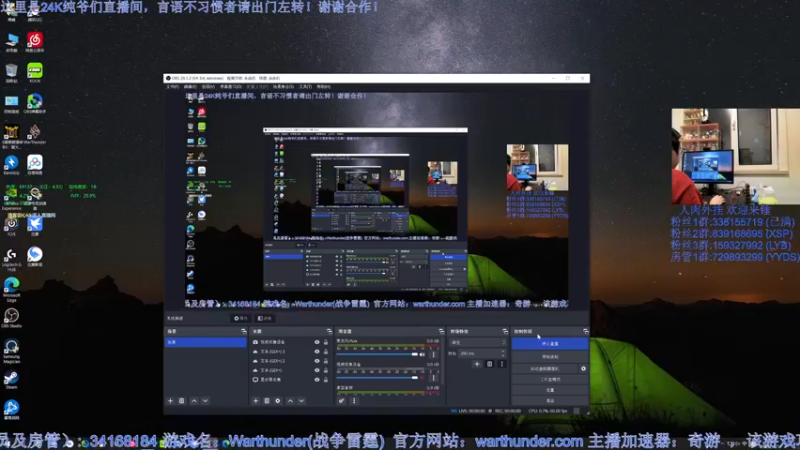Screen dimensions: 800x450
Task: Adjust the 300 ms duration spinner
Action: tap(482, 353)
